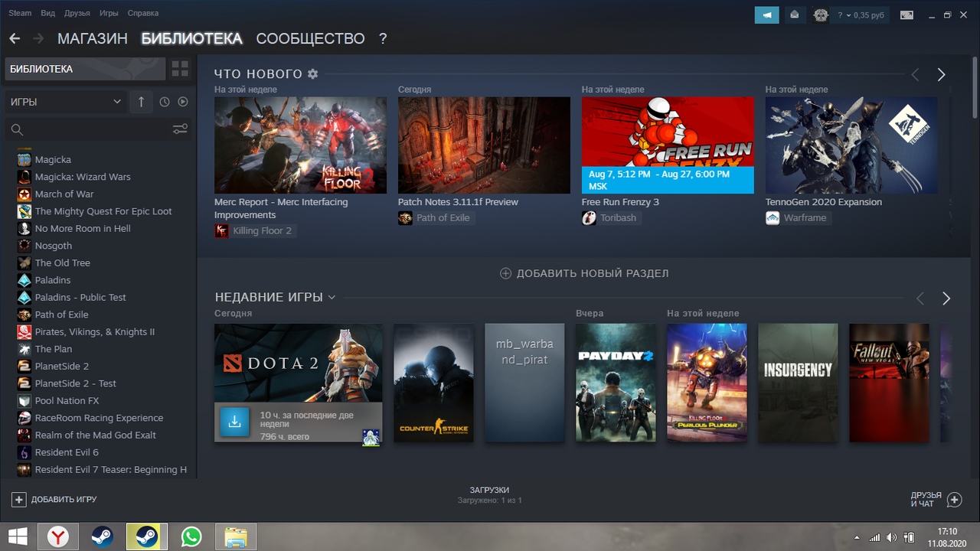Image resolution: width=980 pixels, height=551 pixels.
Task: Open the Вид menu
Action: click(x=47, y=13)
